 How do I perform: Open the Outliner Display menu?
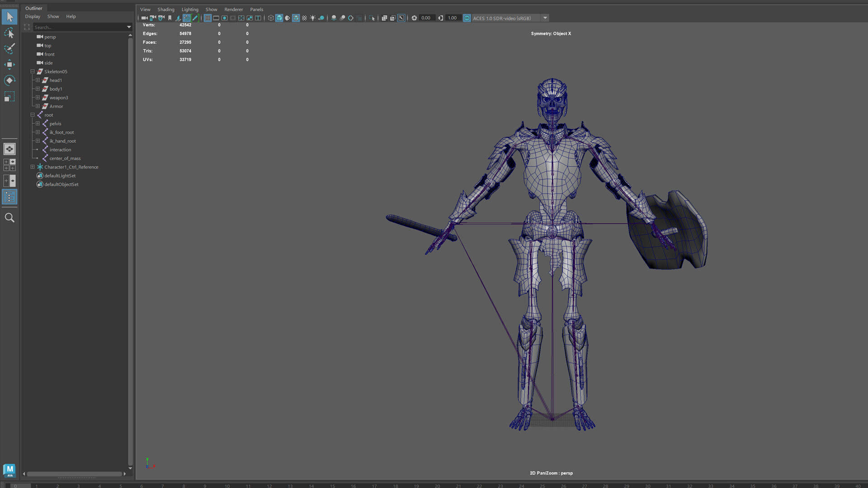pyautogui.click(x=33, y=16)
